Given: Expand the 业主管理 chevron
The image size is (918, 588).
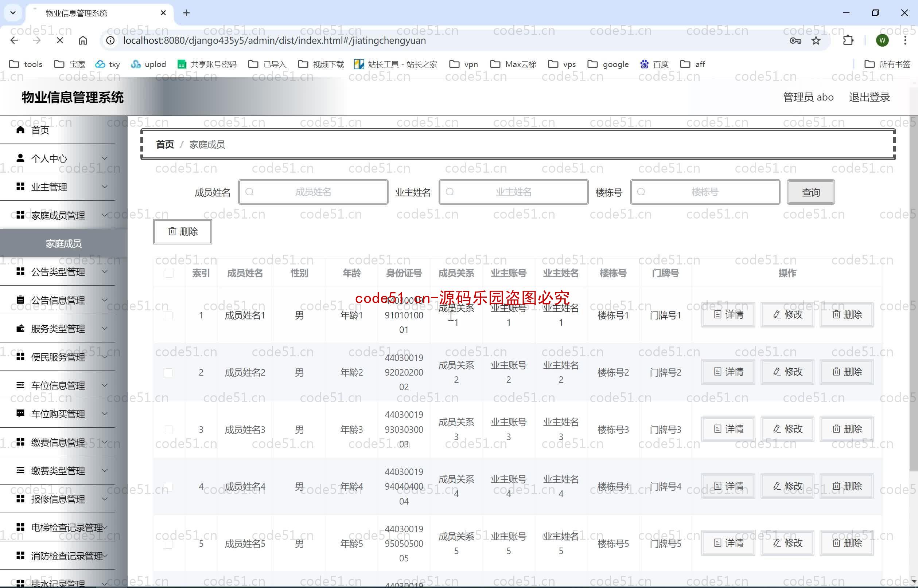Looking at the screenshot, I should tap(105, 186).
